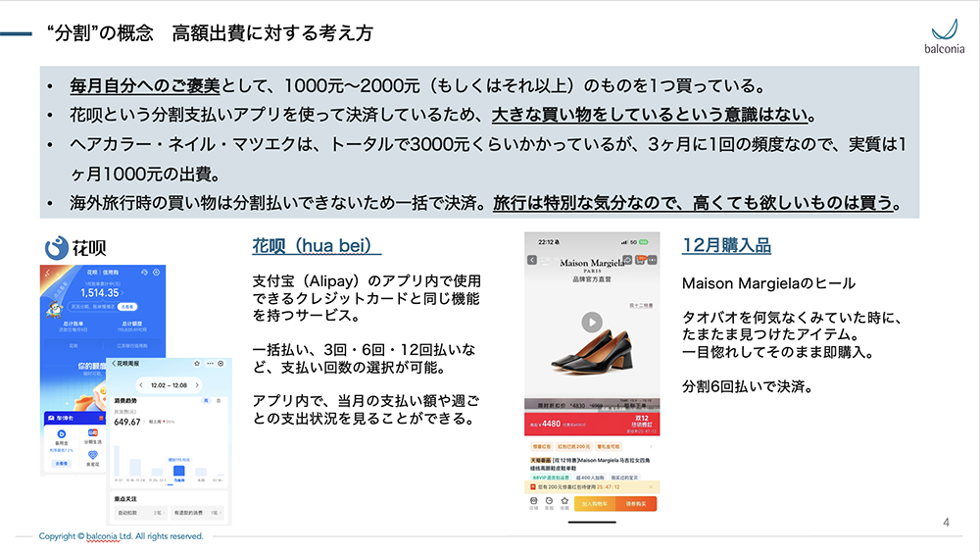This screenshot has height=552, width=980.
Task: Tap 去看看 button under 备用金
Action: click(x=61, y=463)
